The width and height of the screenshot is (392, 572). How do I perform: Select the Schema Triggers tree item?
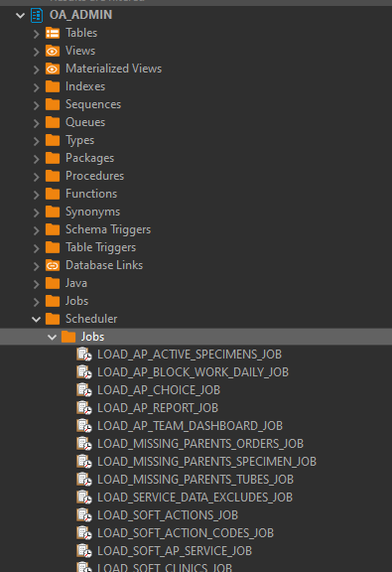(x=108, y=229)
